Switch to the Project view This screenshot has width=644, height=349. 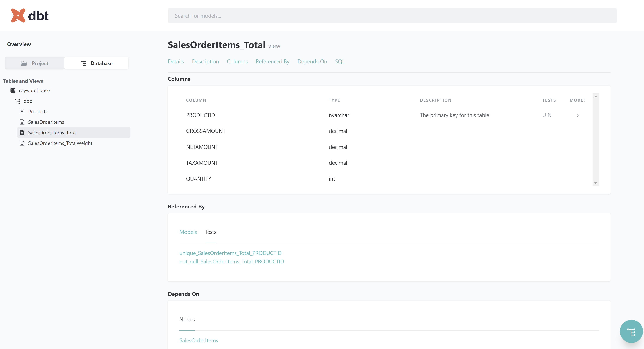pos(40,63)
